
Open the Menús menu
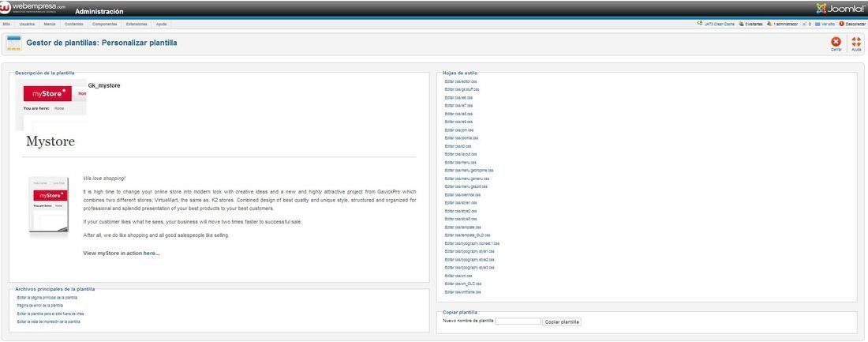(49, 24)
